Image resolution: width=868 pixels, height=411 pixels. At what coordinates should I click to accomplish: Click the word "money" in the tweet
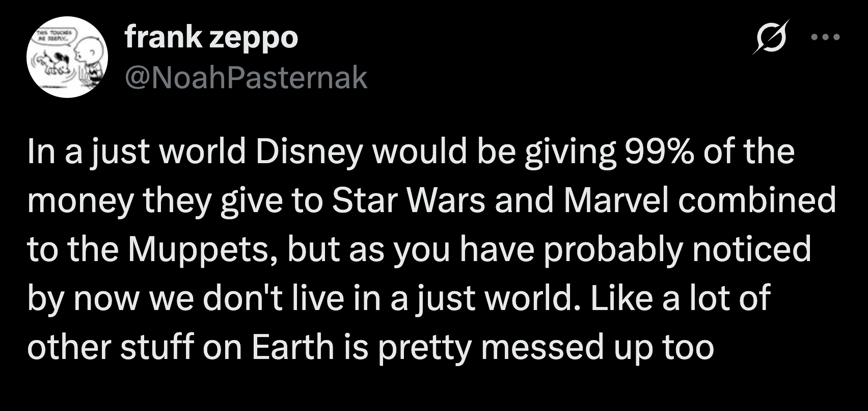pos(80,201)
